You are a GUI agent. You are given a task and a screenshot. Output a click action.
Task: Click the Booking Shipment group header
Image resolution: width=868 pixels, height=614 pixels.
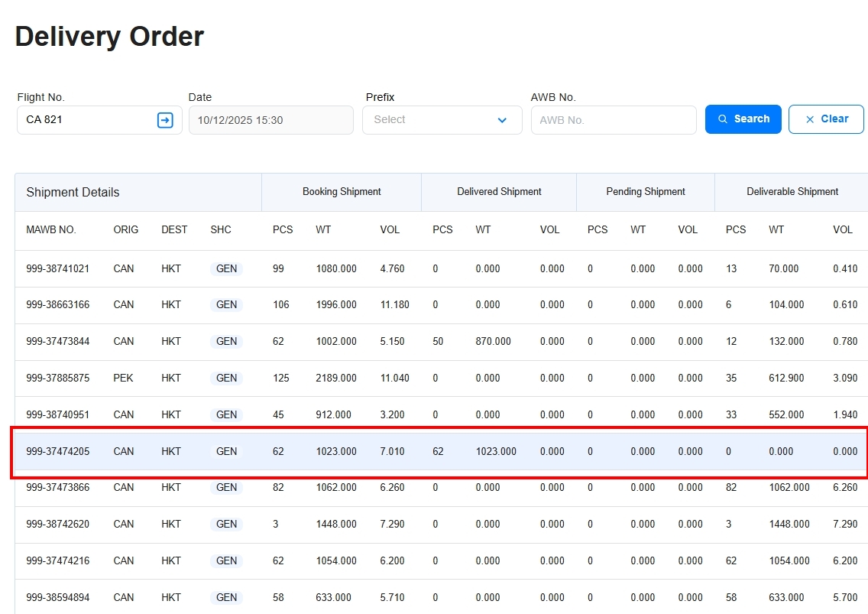(x=342, y=192)
